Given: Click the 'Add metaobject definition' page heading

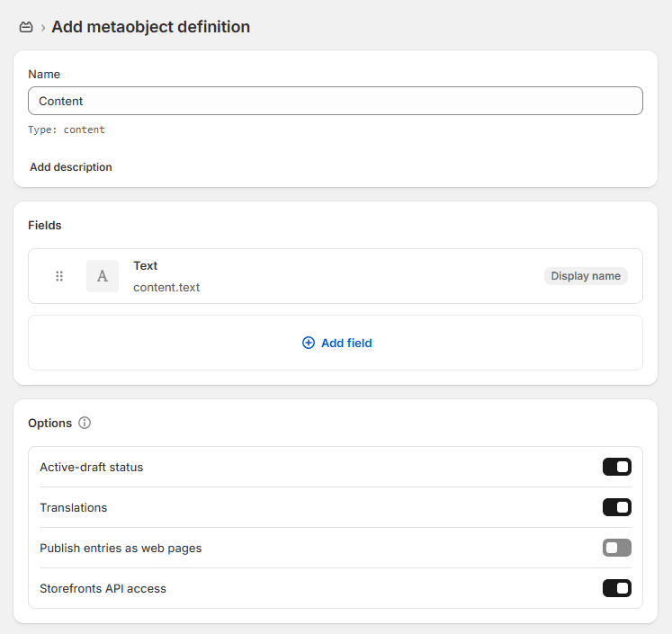Looking at the screenshot, I should pyautogui.click(x=150, y=27).
